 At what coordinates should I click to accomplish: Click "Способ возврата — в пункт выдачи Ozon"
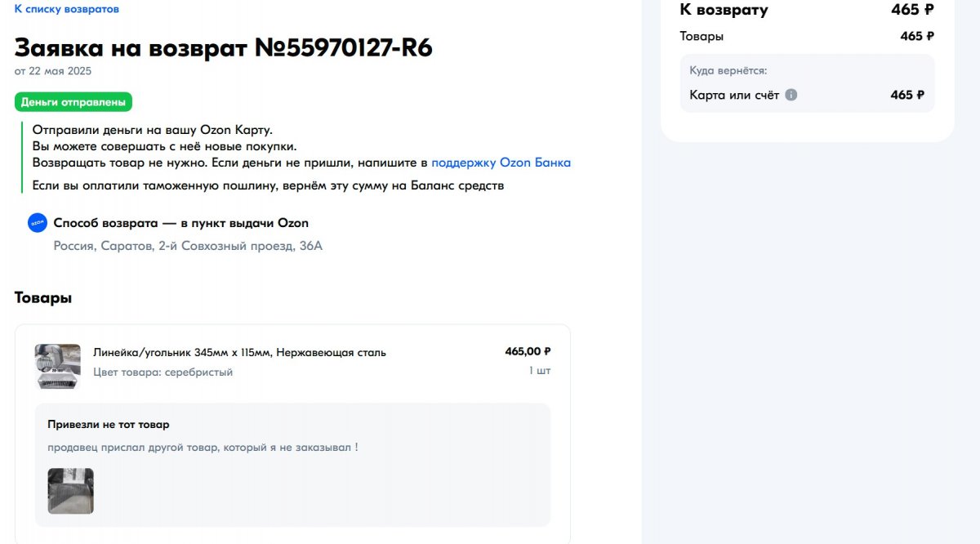coord(180,223)
